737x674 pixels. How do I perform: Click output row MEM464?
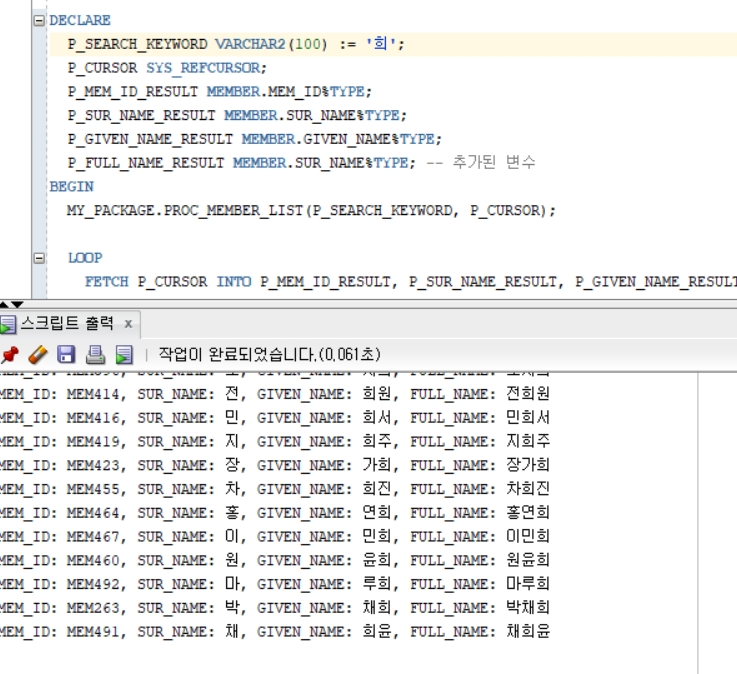pos(274,512)
